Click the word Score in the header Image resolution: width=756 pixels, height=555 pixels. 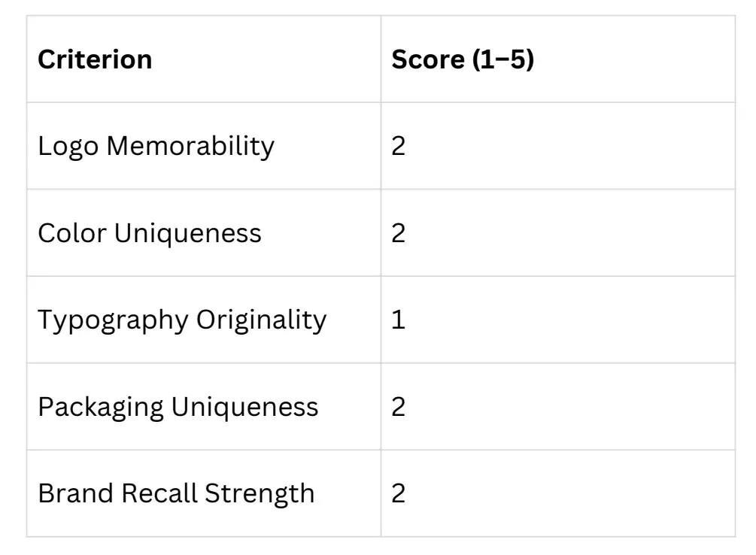428,59
